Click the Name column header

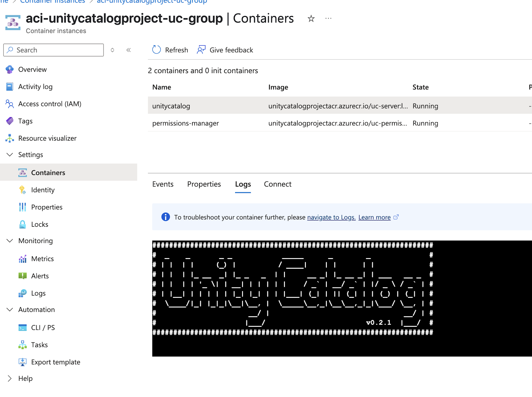click(162, 87)
